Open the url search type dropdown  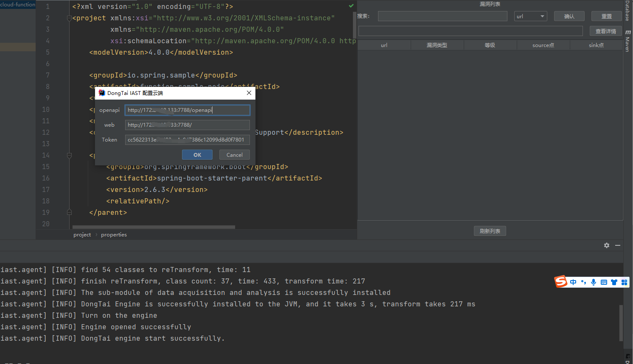coord(530,16)
